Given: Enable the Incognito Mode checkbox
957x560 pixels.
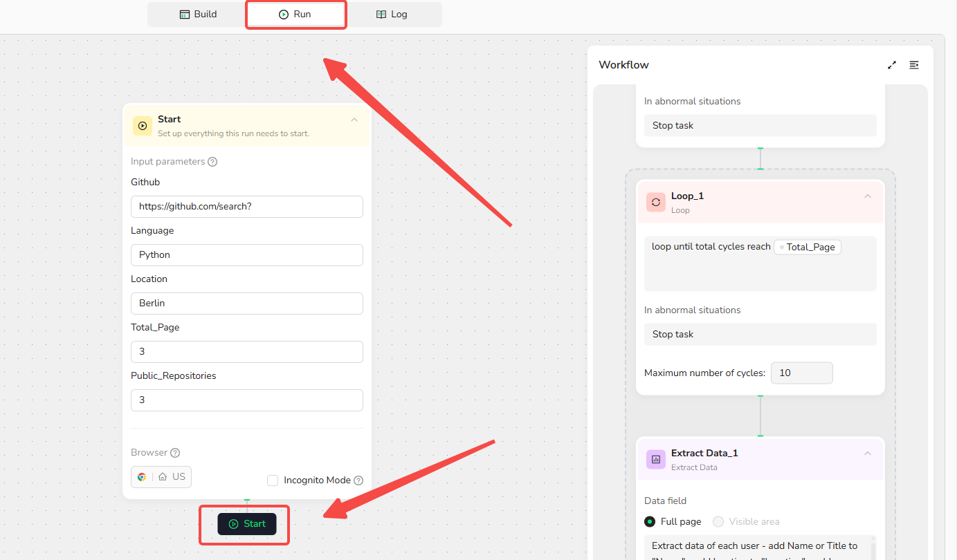Looking at the screenshot, I should click(x=273, y=480).
